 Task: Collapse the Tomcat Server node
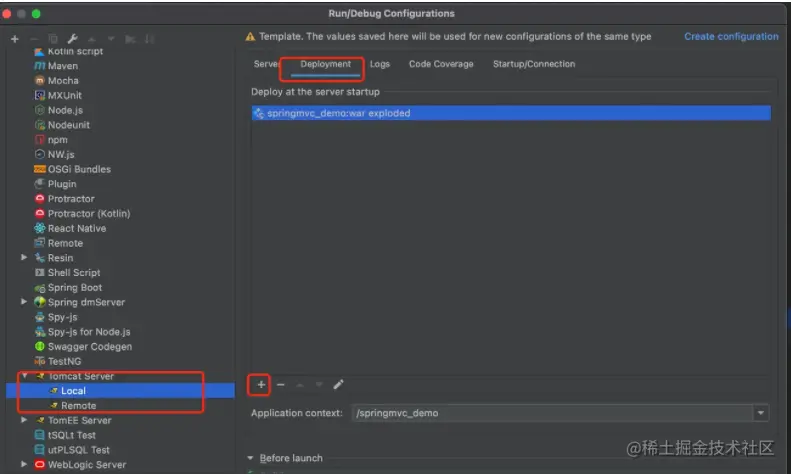[x=24, y=376]
